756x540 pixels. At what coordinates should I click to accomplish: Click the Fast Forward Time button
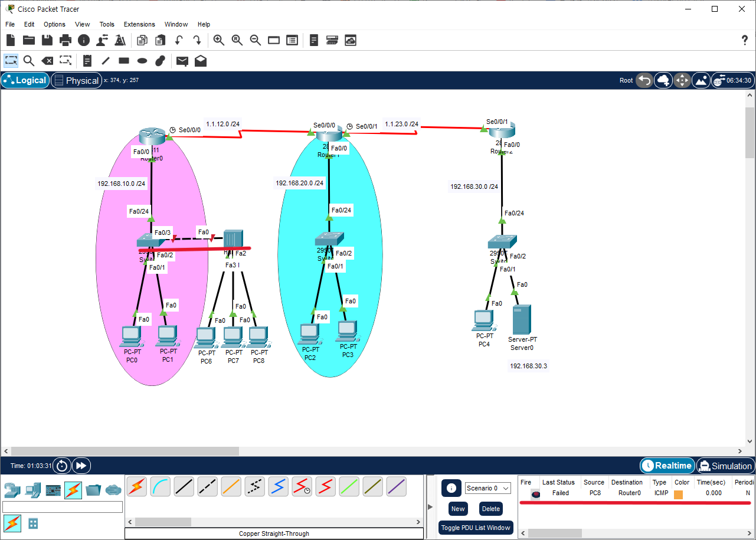point(81,466)
